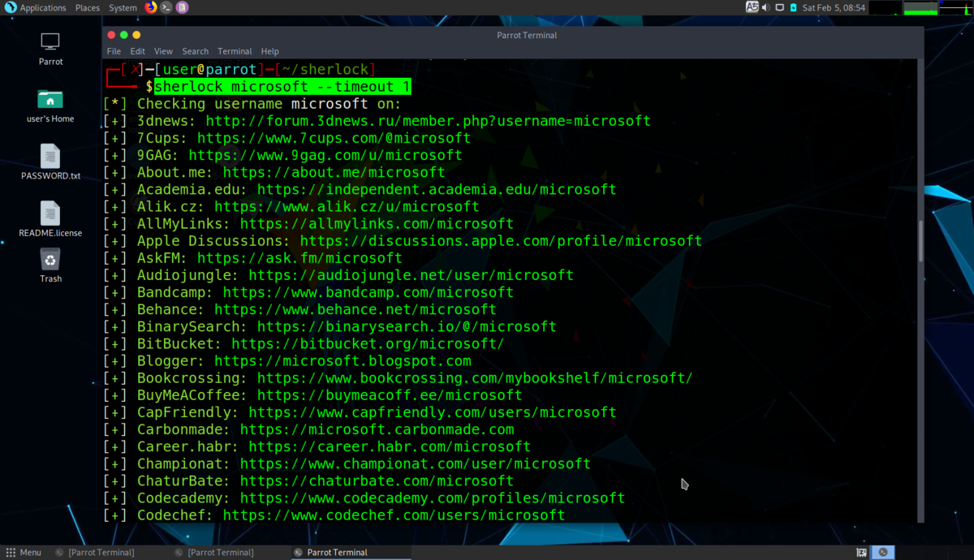
Task: Click the 3dnews forum URL
Action: tap(428, 121)
